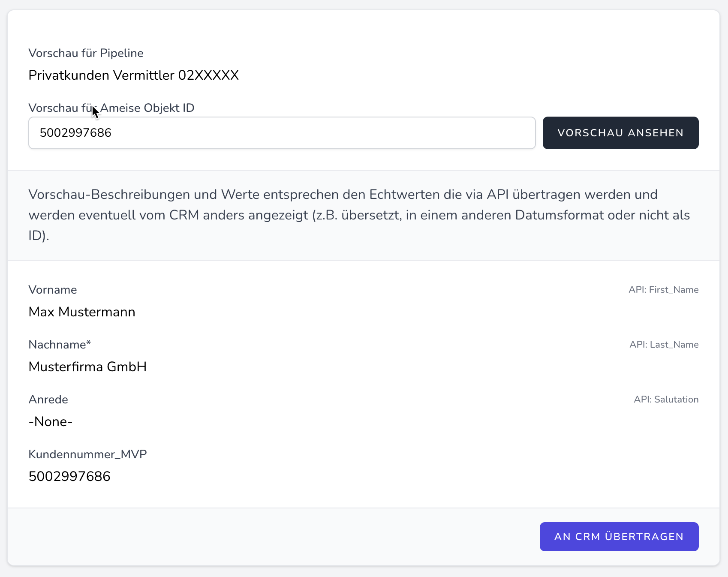Image resolution: width=728 pixels, height=577 pixels.
Task: Click the 'API: Salutation' label
Action: click(x=666, y=400)
